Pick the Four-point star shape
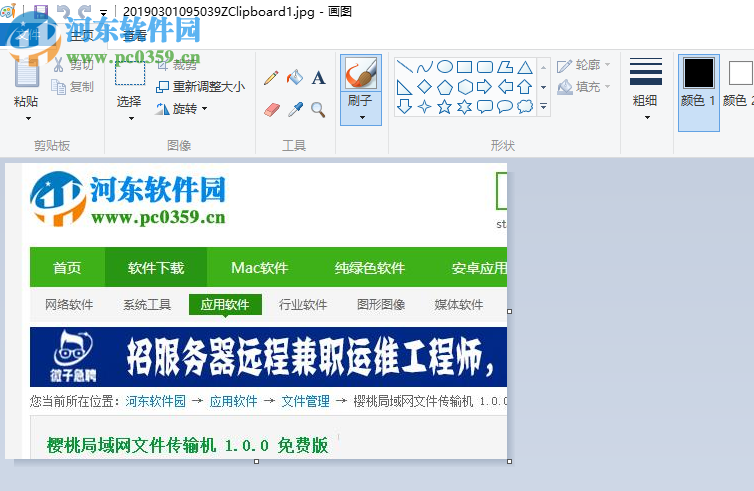Screen dimensions: 754x491 [x=425, y=106]
